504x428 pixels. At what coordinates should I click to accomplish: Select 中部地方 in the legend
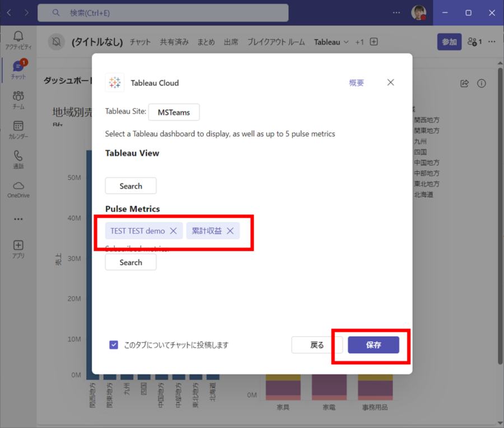tap(426, 173)
